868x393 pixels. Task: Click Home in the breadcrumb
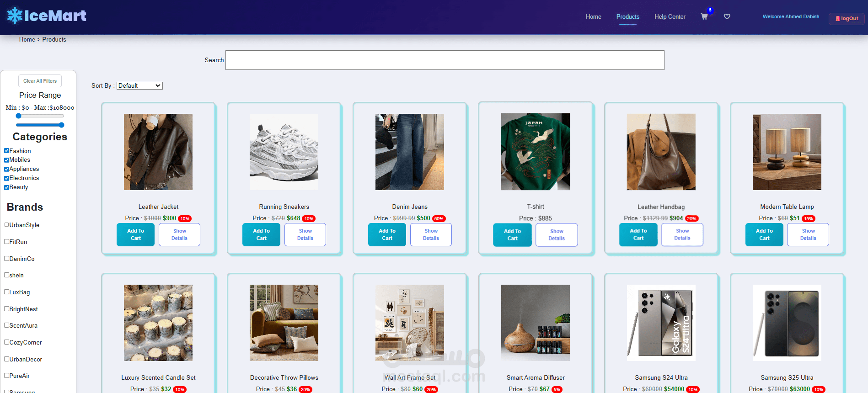[x=27, y=40]
